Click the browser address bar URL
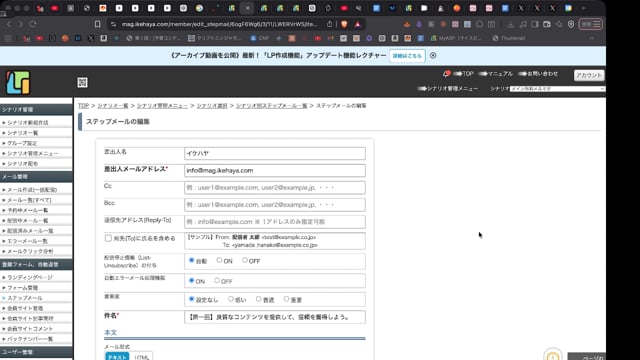Image resolution: width=640 pixels, height=360 pixels. (220, 24)
